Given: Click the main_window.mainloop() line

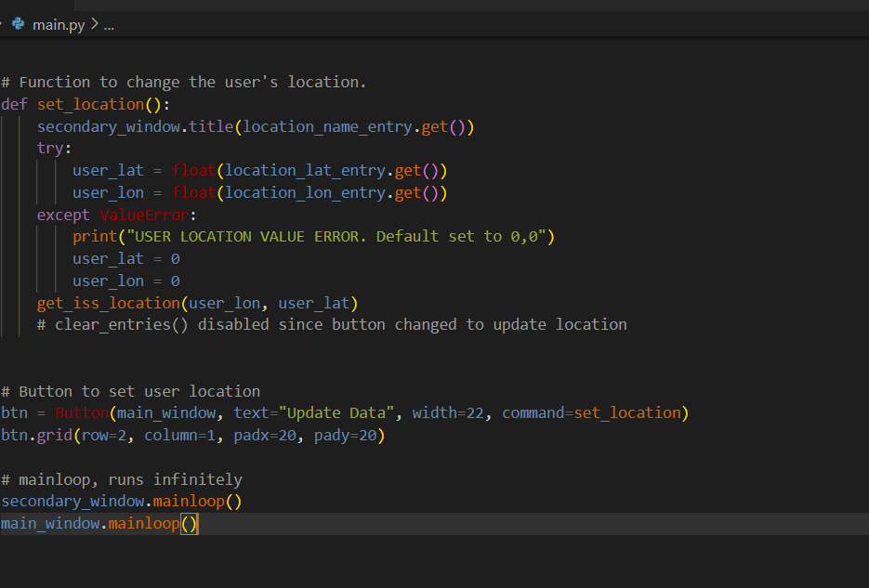Looking at the screenshot, I should click(x=99, y=523).
